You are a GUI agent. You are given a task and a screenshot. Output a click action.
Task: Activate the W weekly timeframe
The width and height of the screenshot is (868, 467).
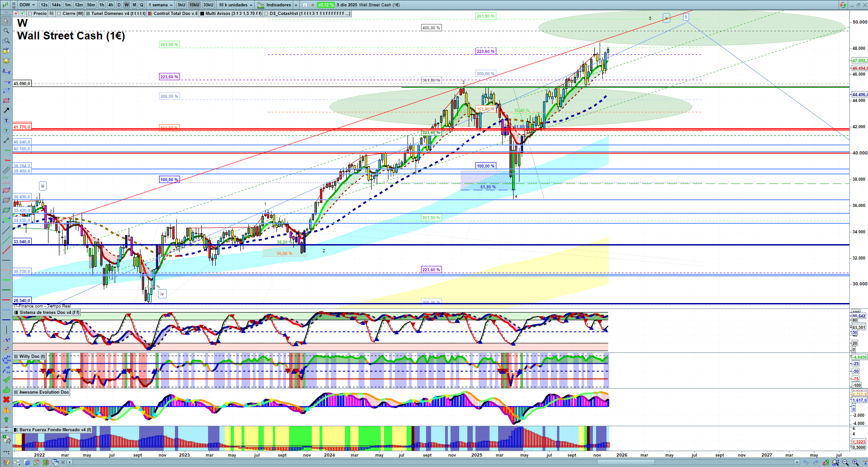point(126,5)
